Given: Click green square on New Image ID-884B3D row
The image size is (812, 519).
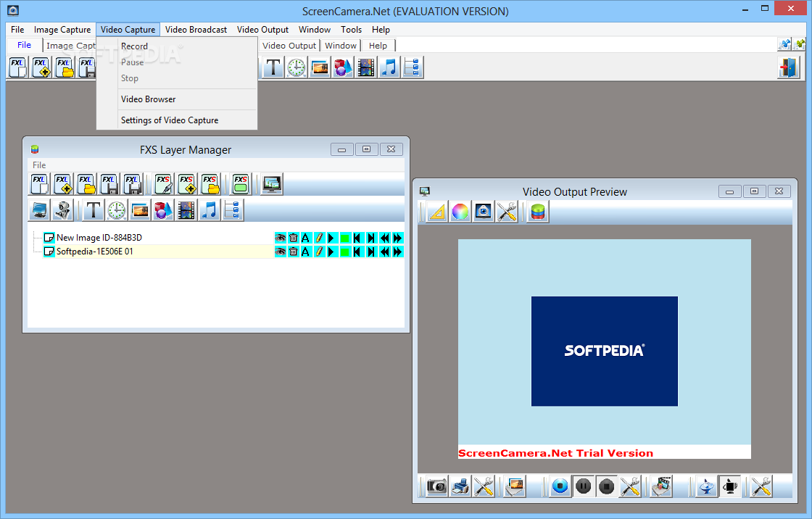Looking at the screenshot, I should [345, 238].
